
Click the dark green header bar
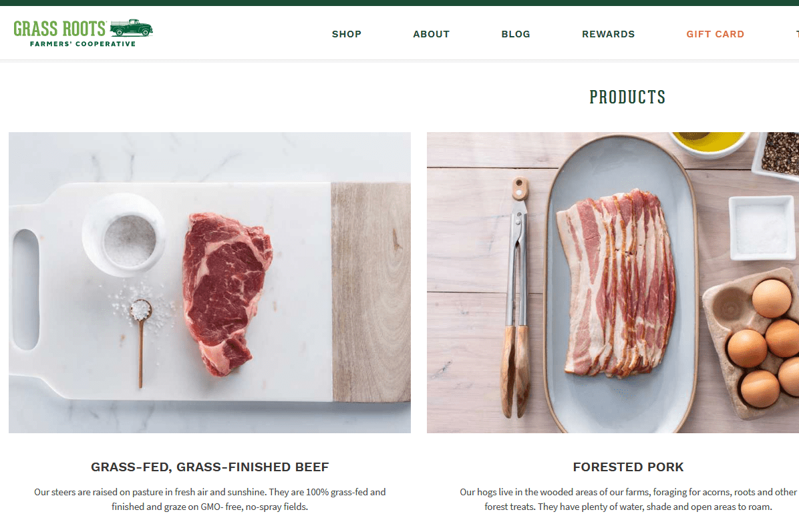tap(400, 4)
